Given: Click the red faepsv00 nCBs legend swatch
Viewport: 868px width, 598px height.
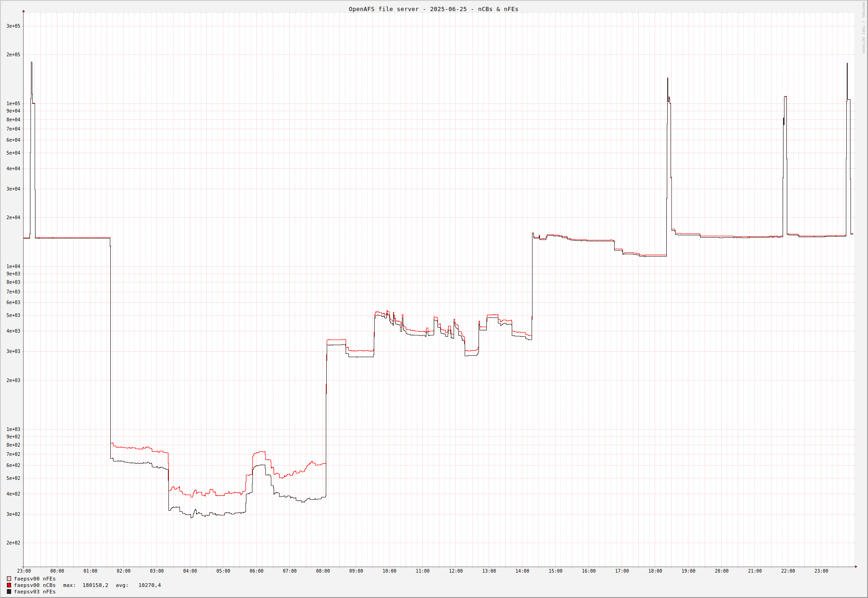Looking at the screenshot, I should pos(9,585).
